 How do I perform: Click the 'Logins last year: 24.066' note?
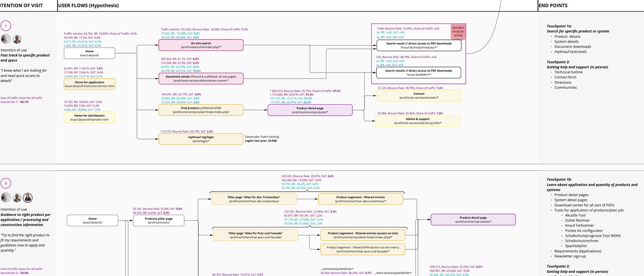[261, 141]
